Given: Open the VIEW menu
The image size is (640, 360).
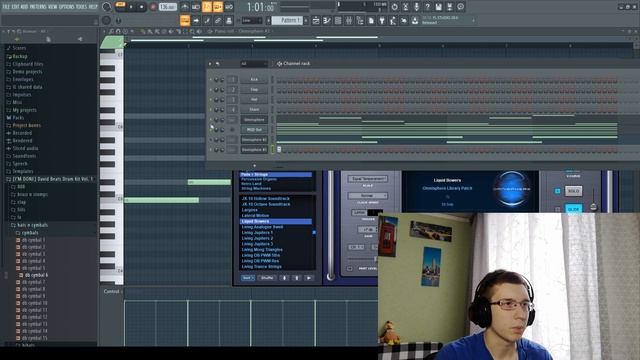Looking at the screenshot, I should (53, 7).
